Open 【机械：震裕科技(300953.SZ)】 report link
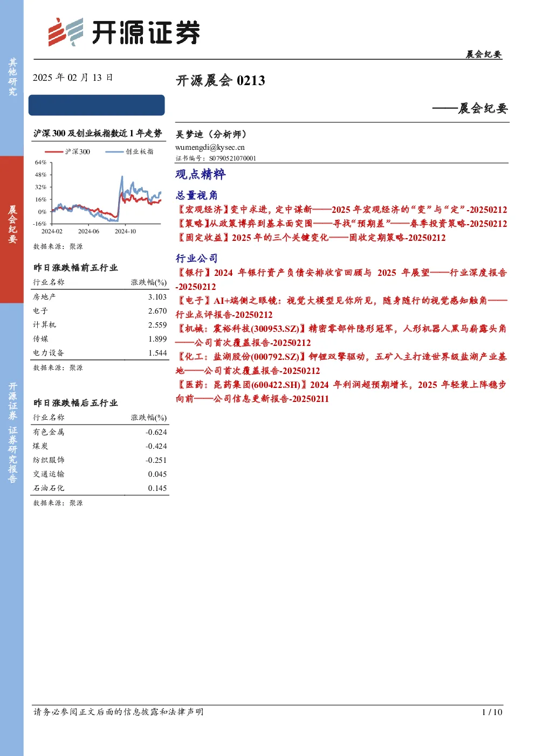This screenshot has height=756, width=535. point(341,336)
